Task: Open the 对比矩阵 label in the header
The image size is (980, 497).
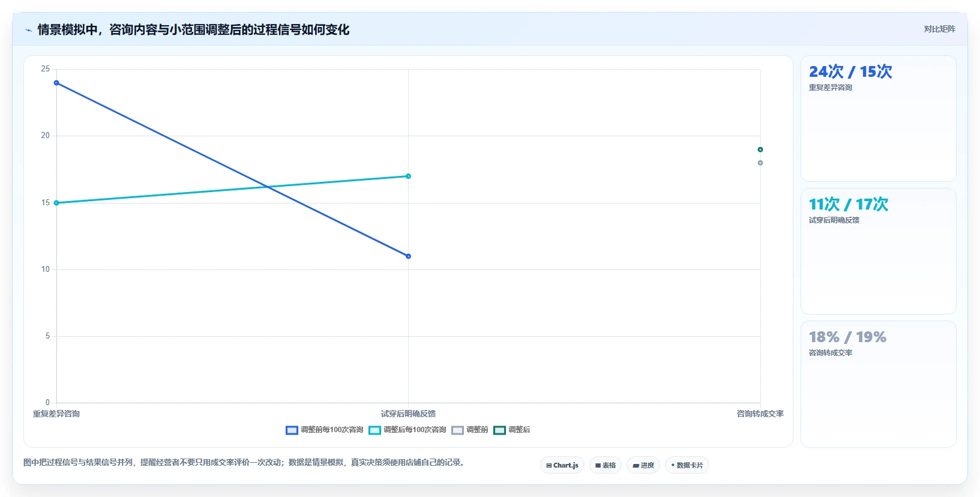Action: click(x=939, y=29)
